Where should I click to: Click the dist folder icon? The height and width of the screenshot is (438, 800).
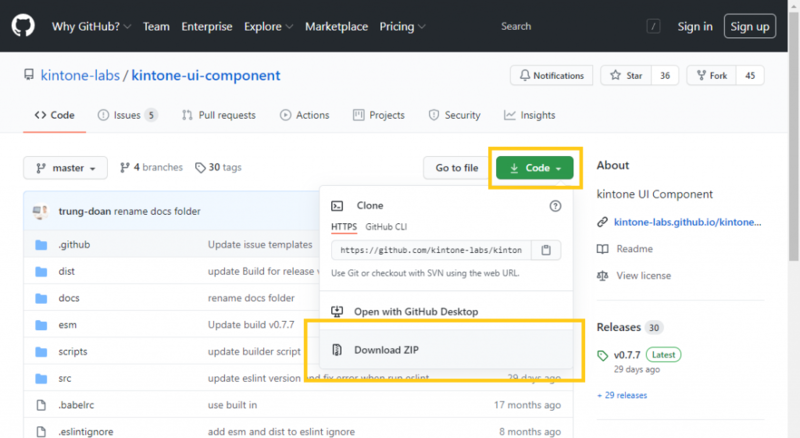click(x=41, y=272)
